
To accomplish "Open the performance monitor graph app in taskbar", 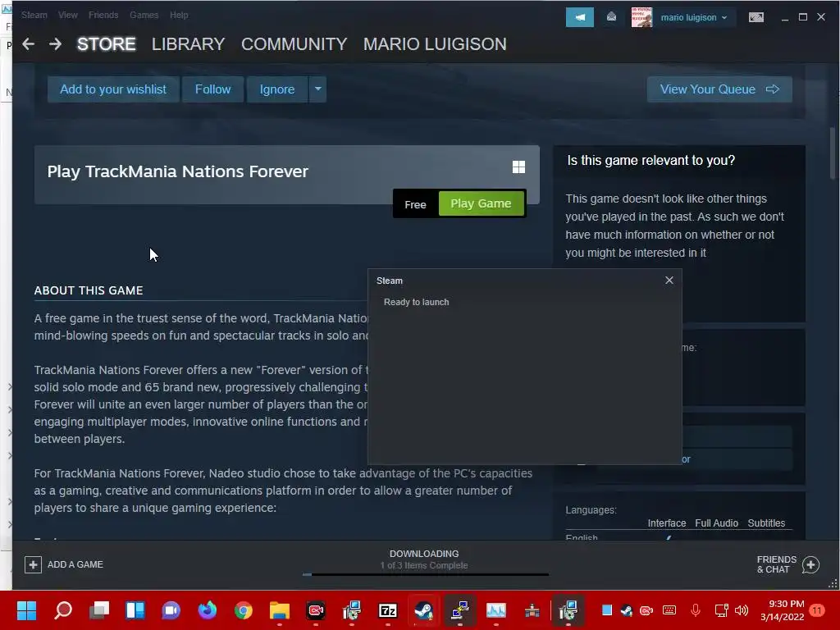I will tap(496, 610).
